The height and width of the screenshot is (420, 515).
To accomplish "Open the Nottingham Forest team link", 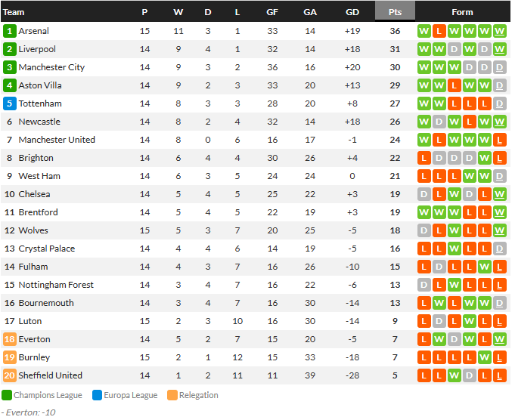I will click(56, 285).
